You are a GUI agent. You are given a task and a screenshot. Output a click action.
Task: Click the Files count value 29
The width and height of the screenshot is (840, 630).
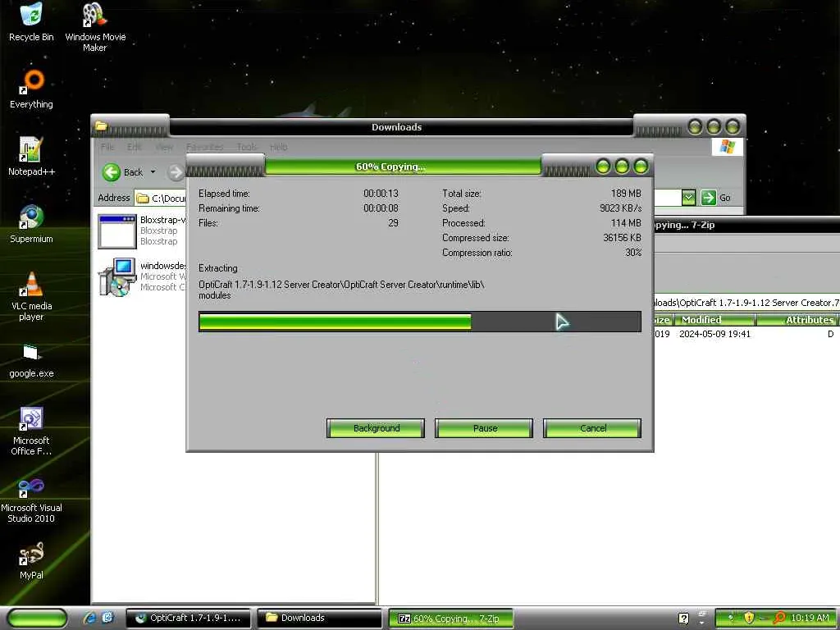click(x=393, y=223)
